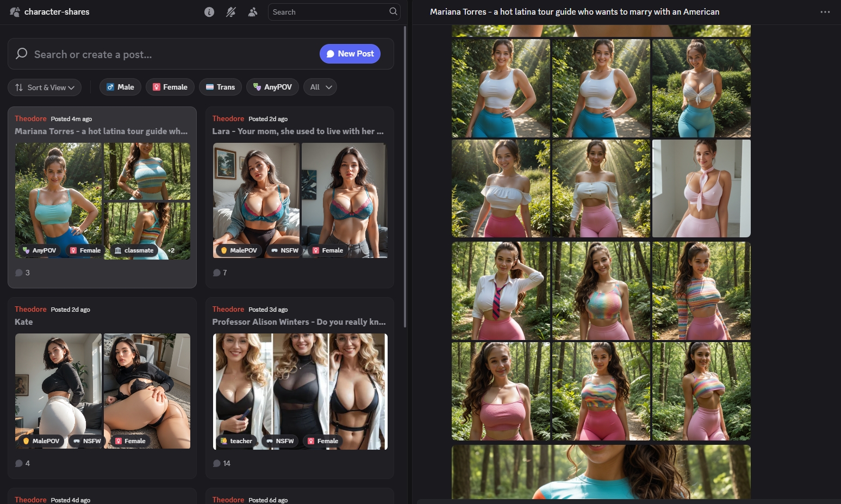The height and width of the screenshot is (504, 841).
Task: Click classmate tag on Mariana Torres post
Action: (134, 250)
